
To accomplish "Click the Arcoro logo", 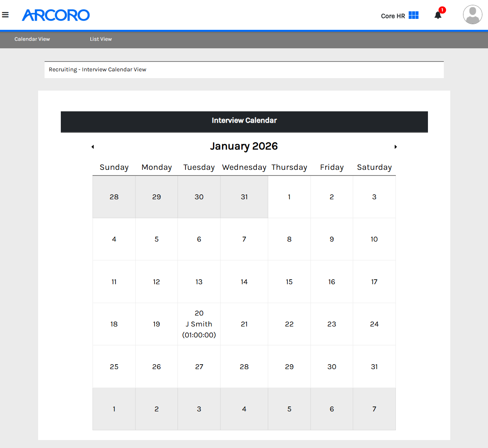I will pyautogui.click(x=56, y=15).
